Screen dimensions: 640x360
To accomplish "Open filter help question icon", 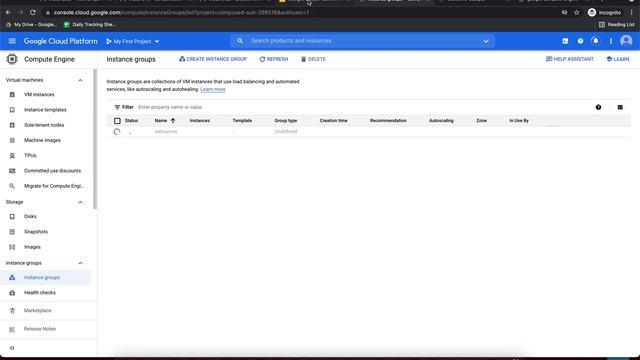I will (x=598, y=107).
